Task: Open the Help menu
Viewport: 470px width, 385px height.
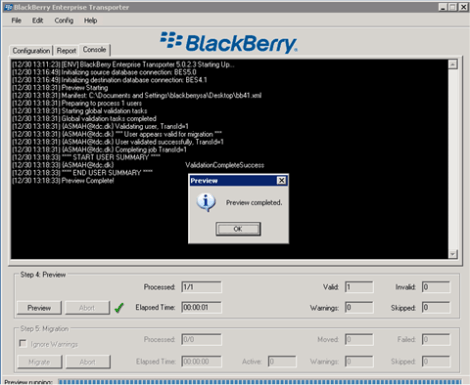Action: pyautogui.click(x=90, y=21)
